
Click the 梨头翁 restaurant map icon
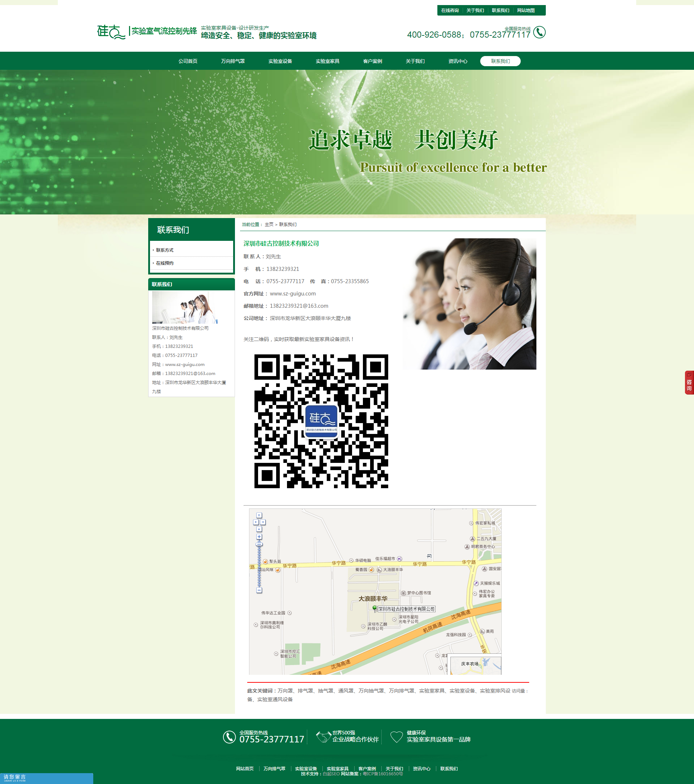265,561
